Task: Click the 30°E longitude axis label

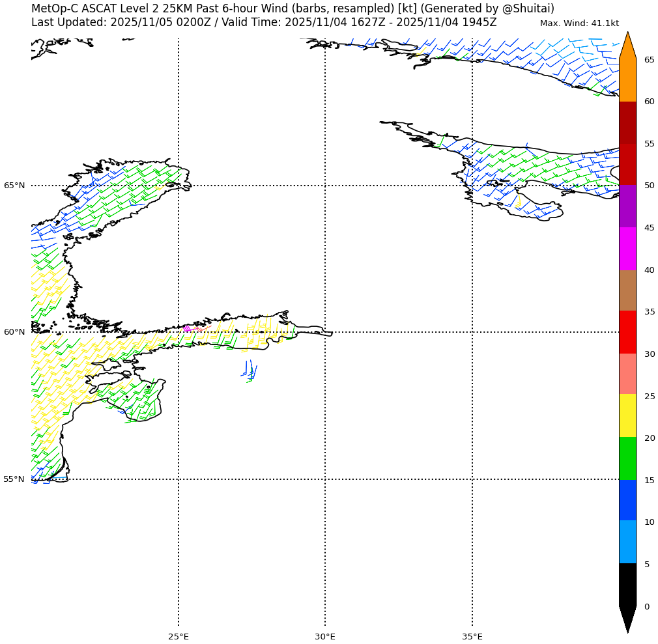Action: (x=325, y=636)
